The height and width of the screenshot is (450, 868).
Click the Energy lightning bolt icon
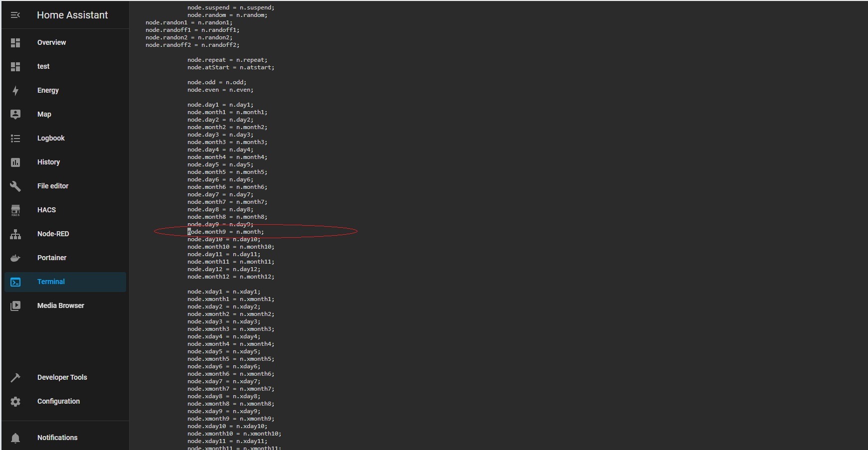[15, 91]
